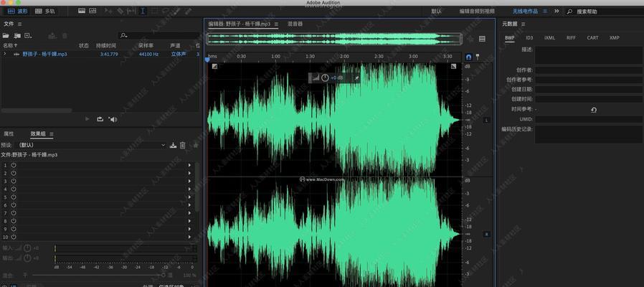This screenshot has height=287, width=644.
Task: Expand the 野孩子 - 杨千嬅.mp3 file entry
Action: [5, 54]
